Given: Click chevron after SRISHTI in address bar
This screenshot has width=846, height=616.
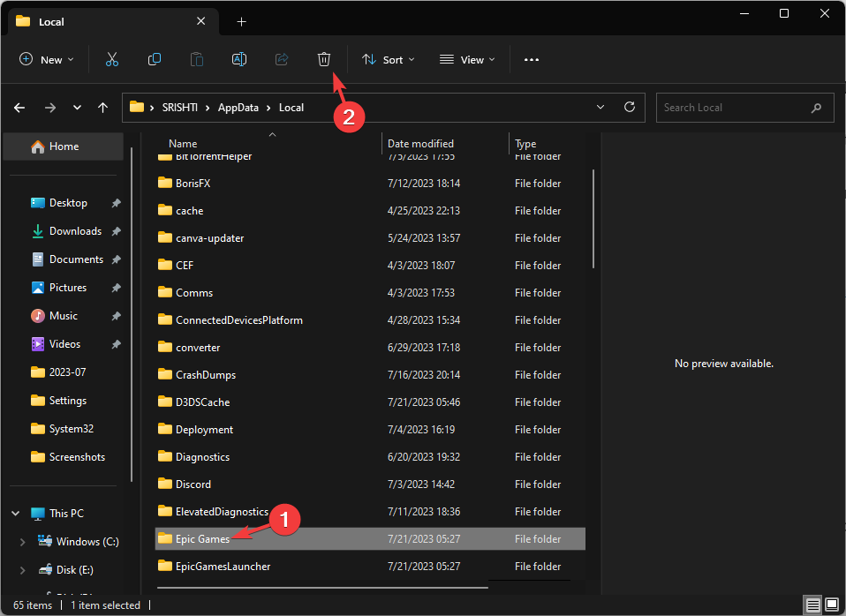Looking at the screenshot, I should pyautogui.click(x=208, y=108).
